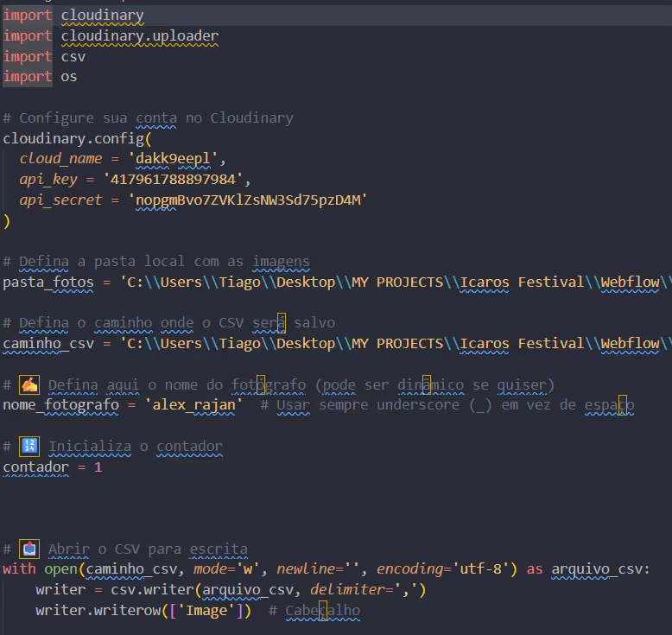Click the string 'dakk9eepl'
The image size is (672, 635).
click(173, 159)
